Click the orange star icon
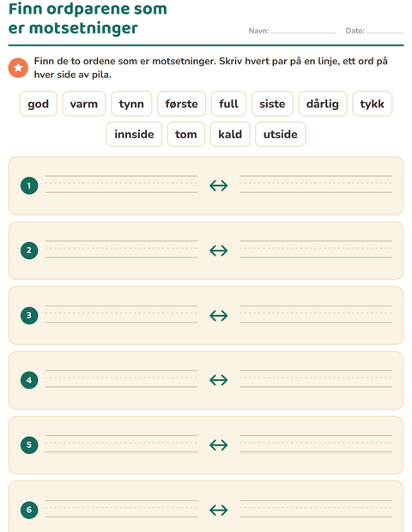This screenshot has width=412, height=532. click(x=18, y=68)
